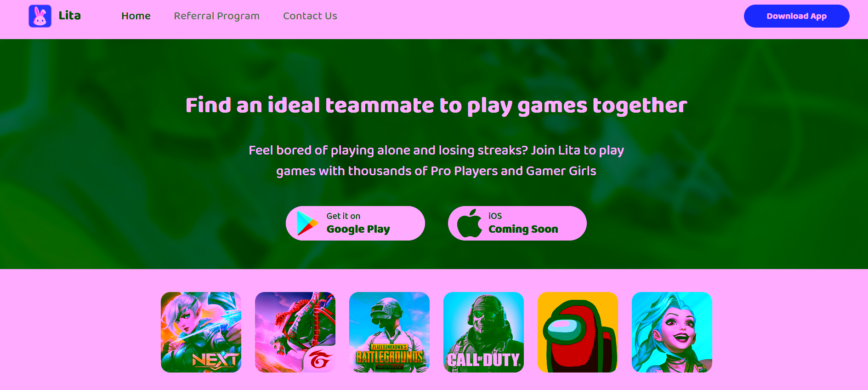Click the Google Play triangle icon
This screenshot has height=390, width=868.
307,224
